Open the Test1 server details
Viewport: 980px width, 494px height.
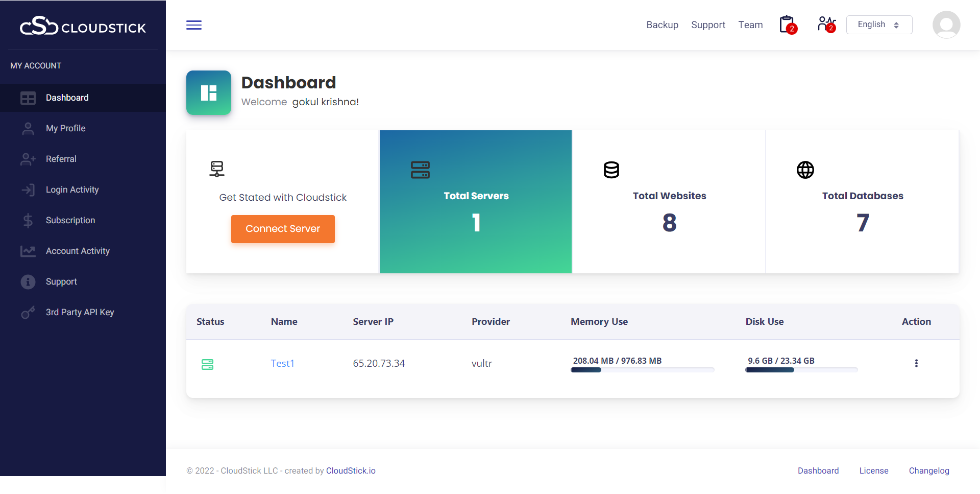point(282,363)
